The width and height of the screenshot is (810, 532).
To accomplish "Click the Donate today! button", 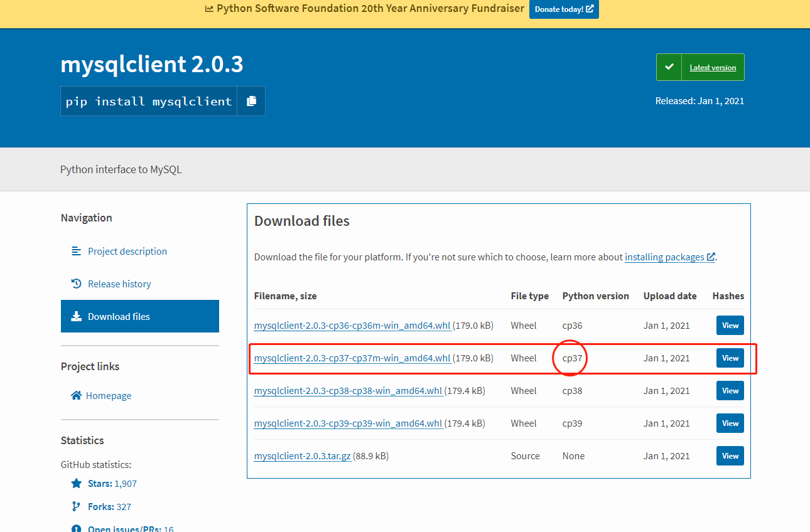I will 564,9.
